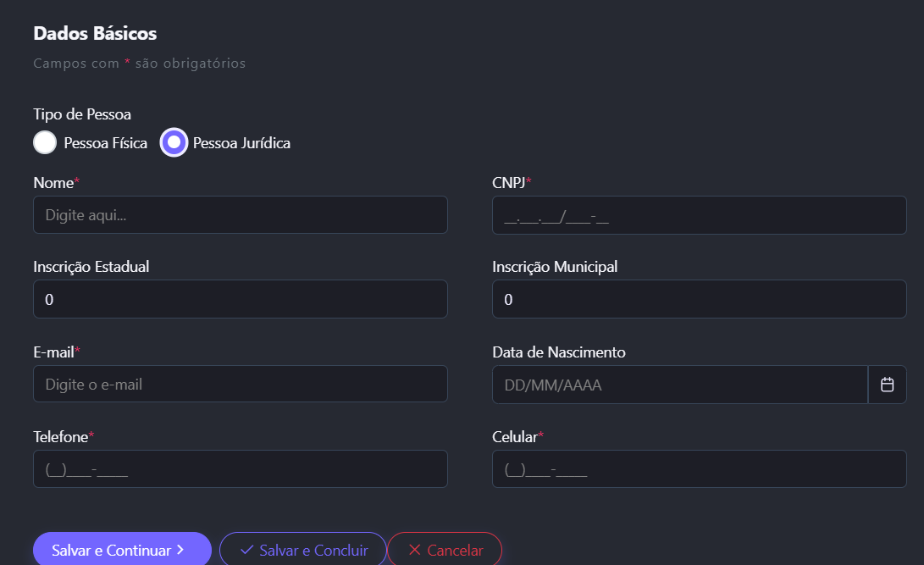Select the Pessoa Jurídica radio button

click(174, 142)
